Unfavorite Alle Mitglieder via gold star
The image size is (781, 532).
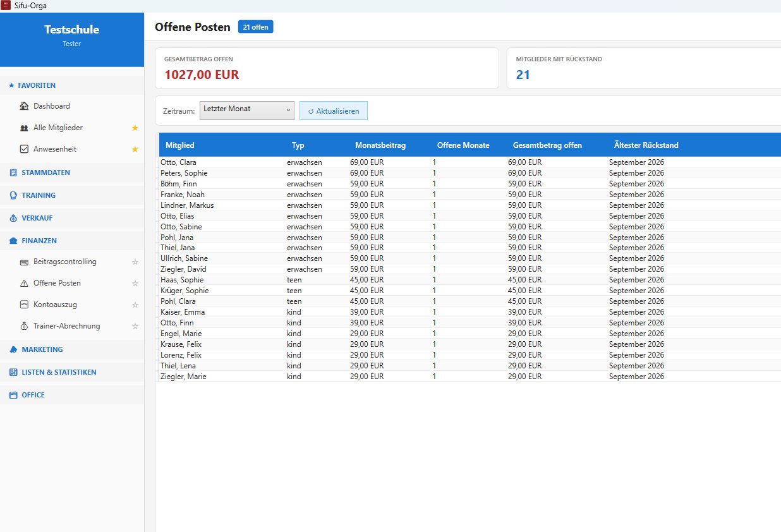point(135,128)
